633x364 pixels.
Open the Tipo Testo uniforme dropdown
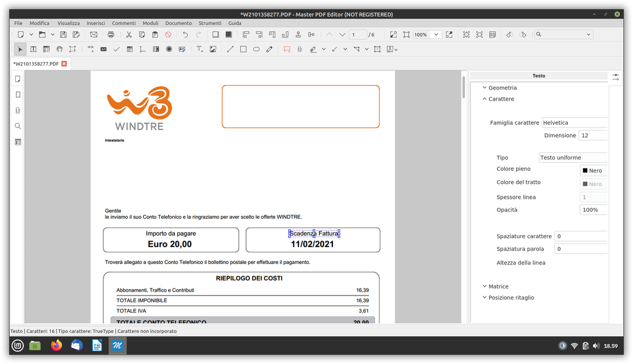573,158
